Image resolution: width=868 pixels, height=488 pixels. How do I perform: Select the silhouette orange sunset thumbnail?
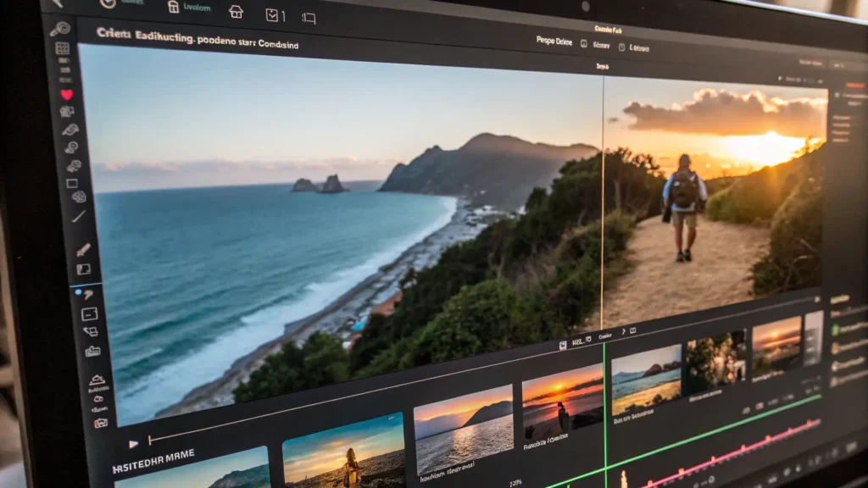pyautogui.click(x=563, y=401)
